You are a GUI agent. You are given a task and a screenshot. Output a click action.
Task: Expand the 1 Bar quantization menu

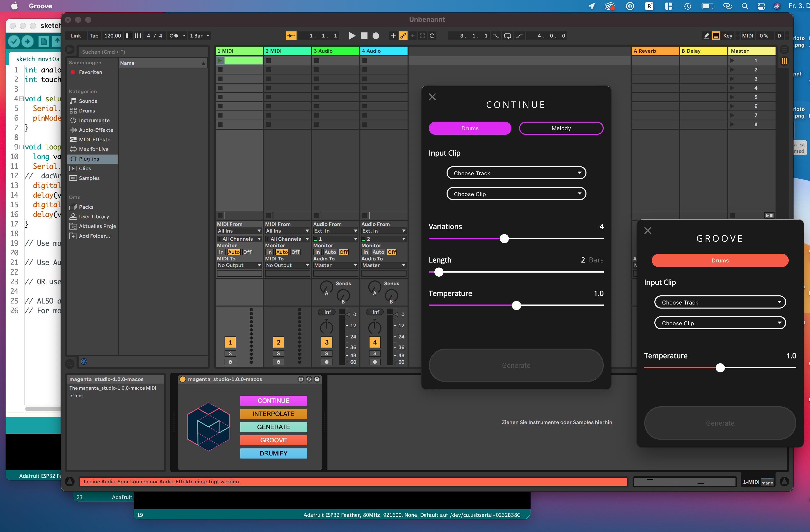click(199, 36)
